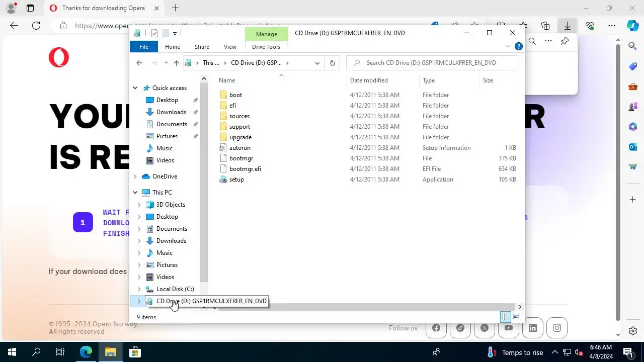Click Properties icon in quick access toolbar
The height and width of the screenshot is (362, 644).
154,33
